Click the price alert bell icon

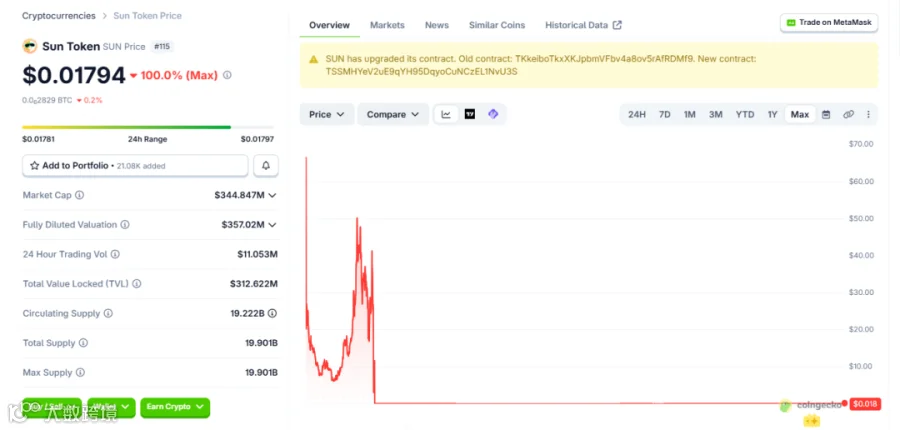[266, 165]
